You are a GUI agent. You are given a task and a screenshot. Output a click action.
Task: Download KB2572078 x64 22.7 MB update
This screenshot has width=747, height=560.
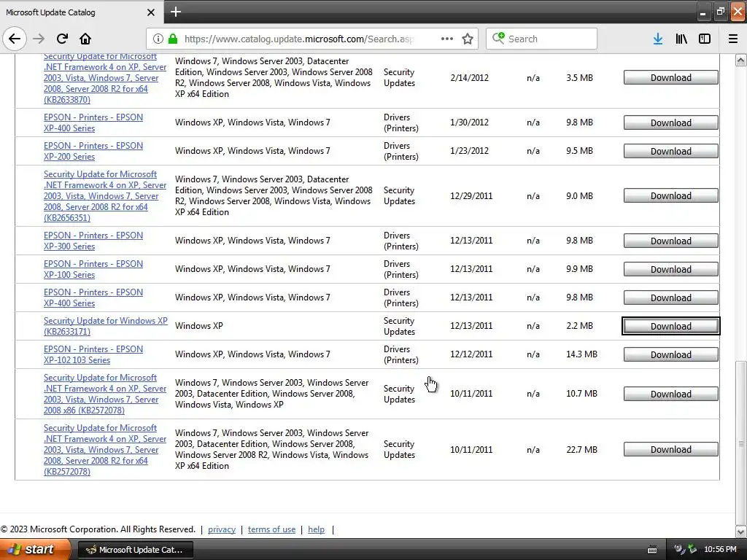click(x=671, y=449)
